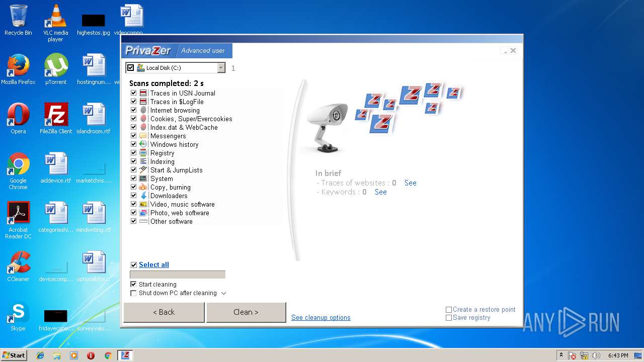Click the Messengers category icon
This screenshot has width=644, height=362.
tap(143, 136)
